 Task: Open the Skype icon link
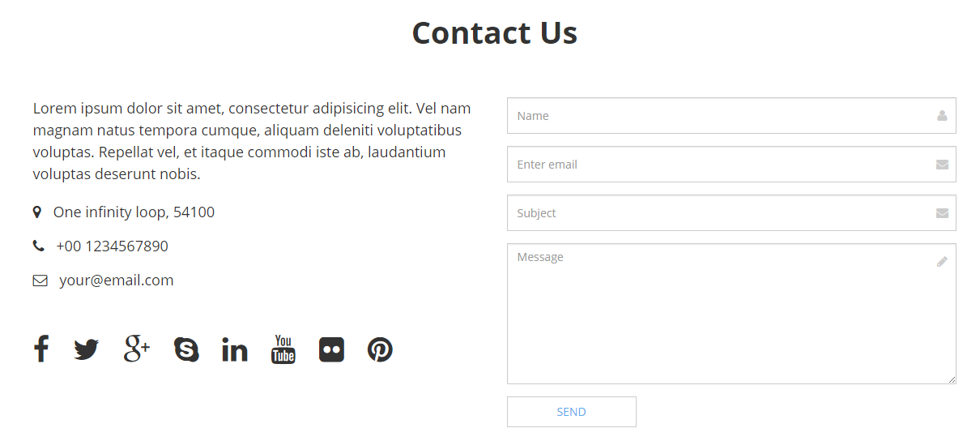click(x=186, y=349)
